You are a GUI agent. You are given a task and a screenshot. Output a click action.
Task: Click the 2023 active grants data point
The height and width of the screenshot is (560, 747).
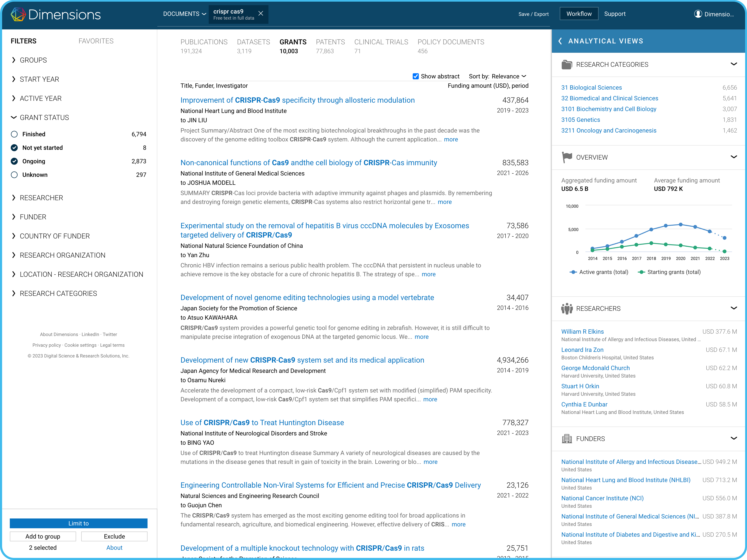724,238
